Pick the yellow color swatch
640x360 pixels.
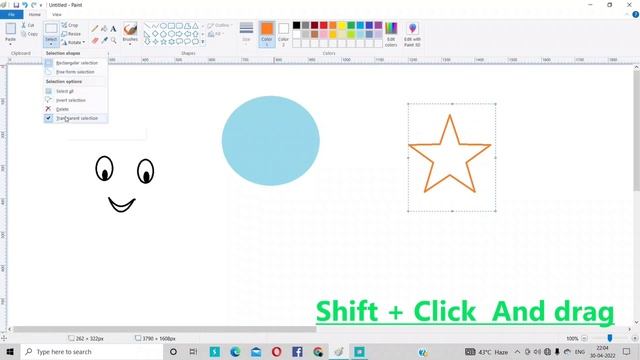click(x=342, y=25)
